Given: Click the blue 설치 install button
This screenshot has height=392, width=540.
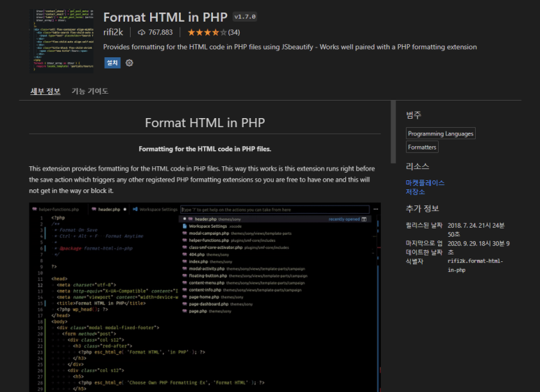Looking at the screenshot, I should (112, 63).
